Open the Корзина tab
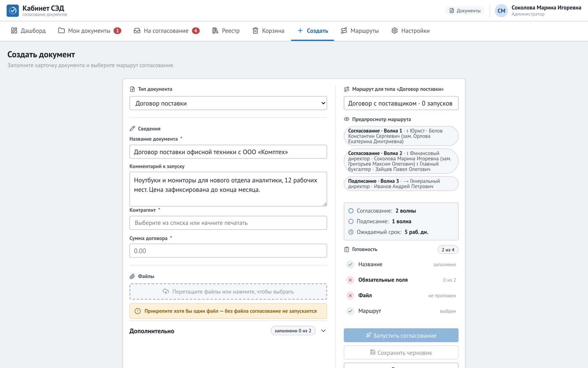The width and height of the screenshot is (588, 368). click(268, 31)
